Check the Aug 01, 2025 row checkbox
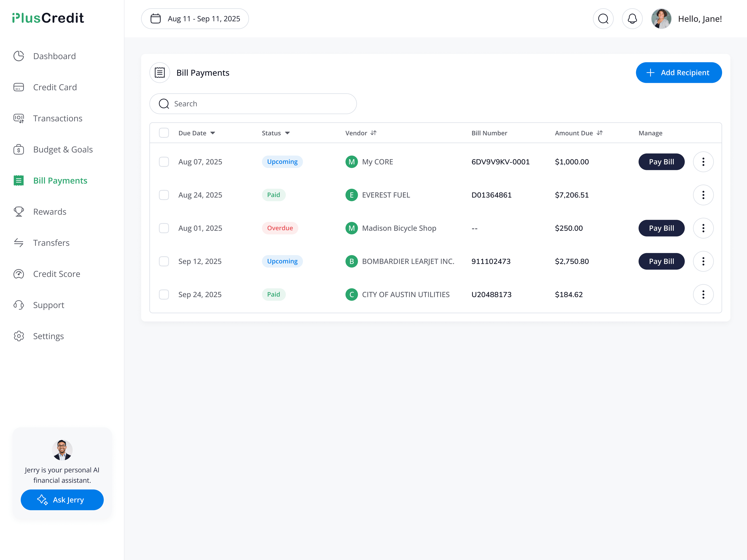 click(164, 228)
